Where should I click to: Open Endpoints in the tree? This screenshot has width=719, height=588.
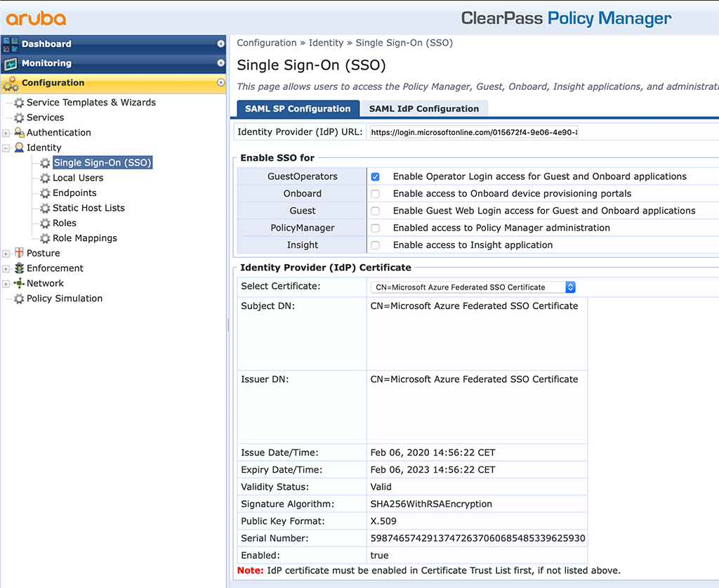74,193
